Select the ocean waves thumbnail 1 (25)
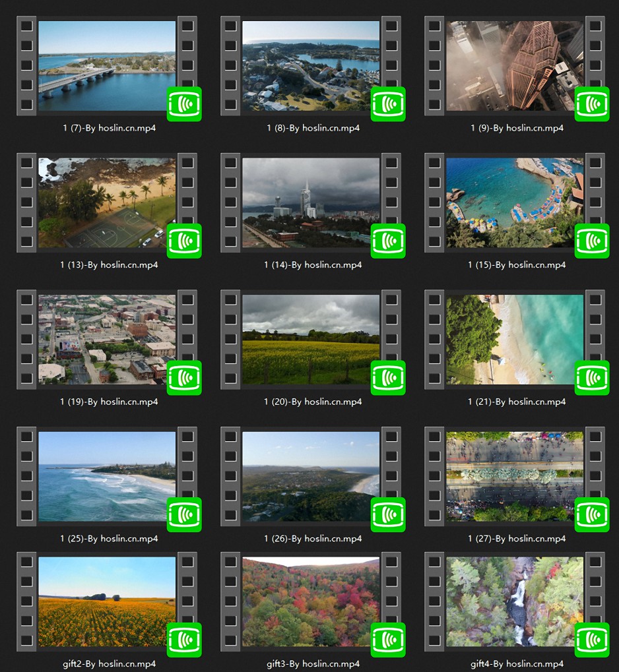 click(107, 477)
